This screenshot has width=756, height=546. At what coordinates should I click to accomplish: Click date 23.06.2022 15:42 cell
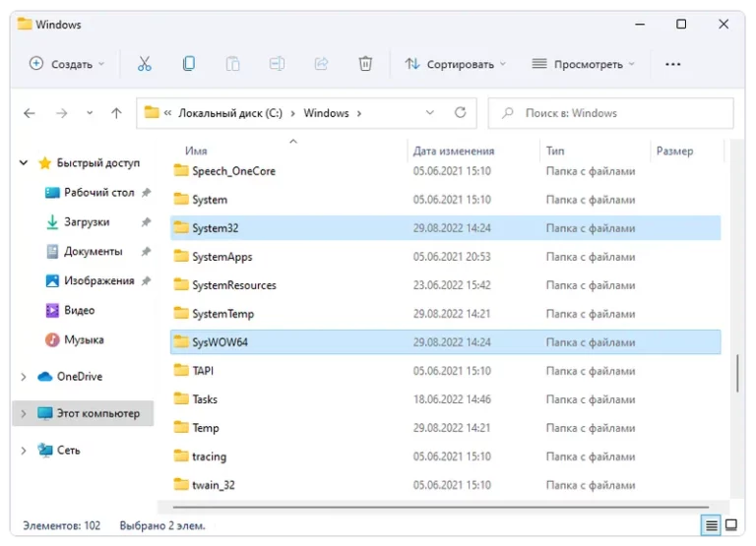[x=452, y=285]
